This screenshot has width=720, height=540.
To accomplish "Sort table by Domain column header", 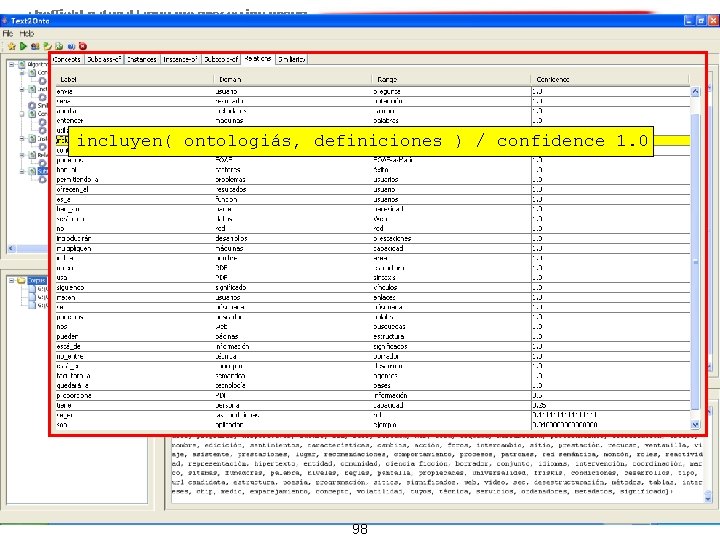I will click(x=292, y=79).
